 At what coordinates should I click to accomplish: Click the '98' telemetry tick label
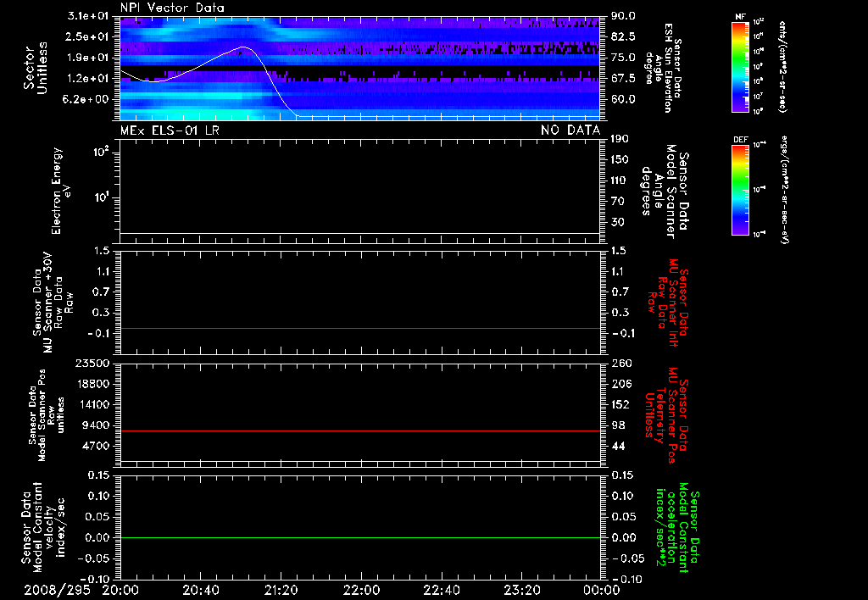pyautogui.click(x=618, y=425)
